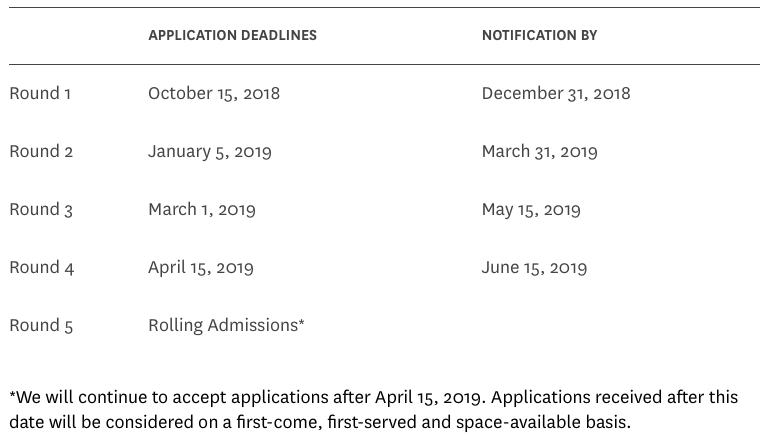The width and height of the screenshot is (764, 437).
Task: Click the March 1, 2019 deadline
Action: coord(202,209)
